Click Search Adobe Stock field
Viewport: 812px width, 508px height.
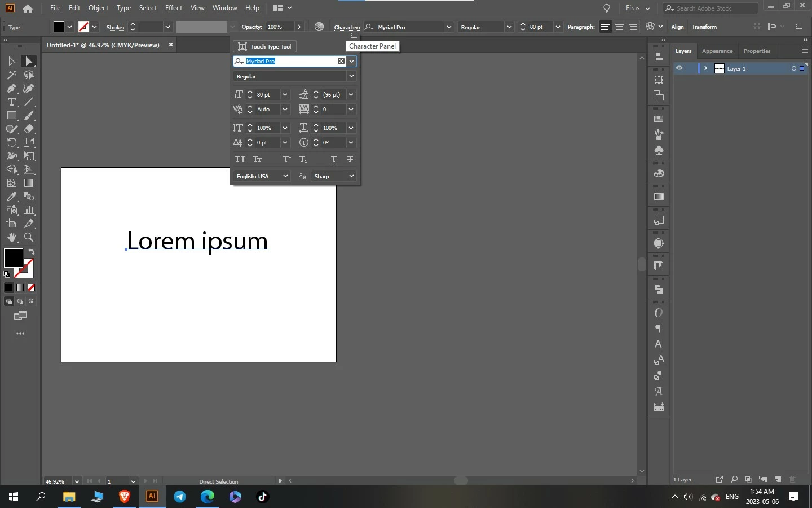pyautogui.click(x=710, y=8)
